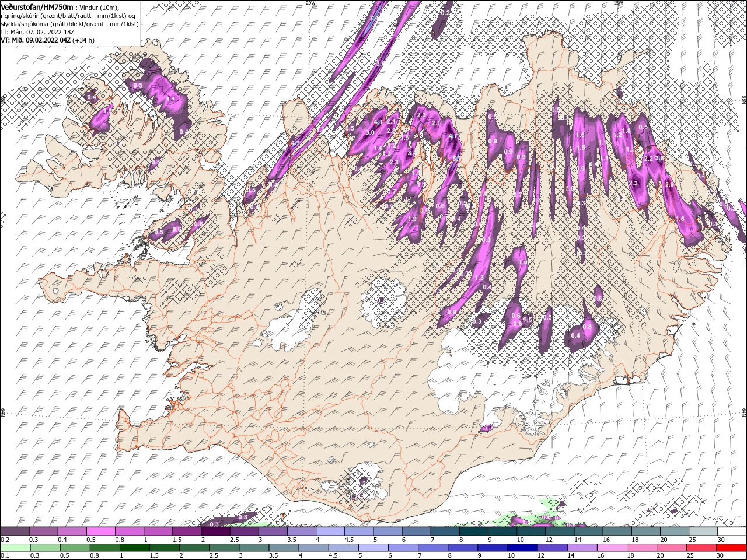
Task: Click the white 30 legend swatch
Action: click(732, 531)
